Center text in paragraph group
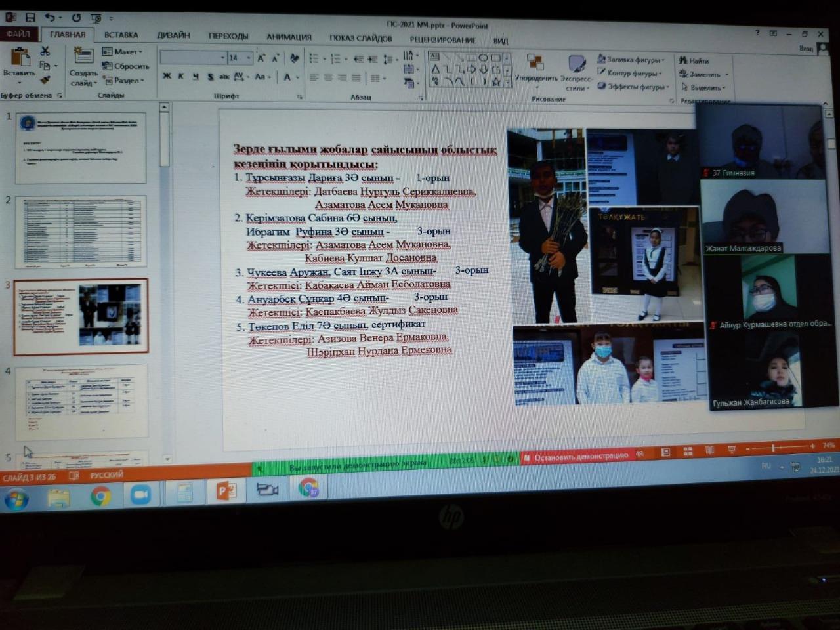Image resolution: width=840 pixels, height=630 pixels. click(x=328, y=78)
